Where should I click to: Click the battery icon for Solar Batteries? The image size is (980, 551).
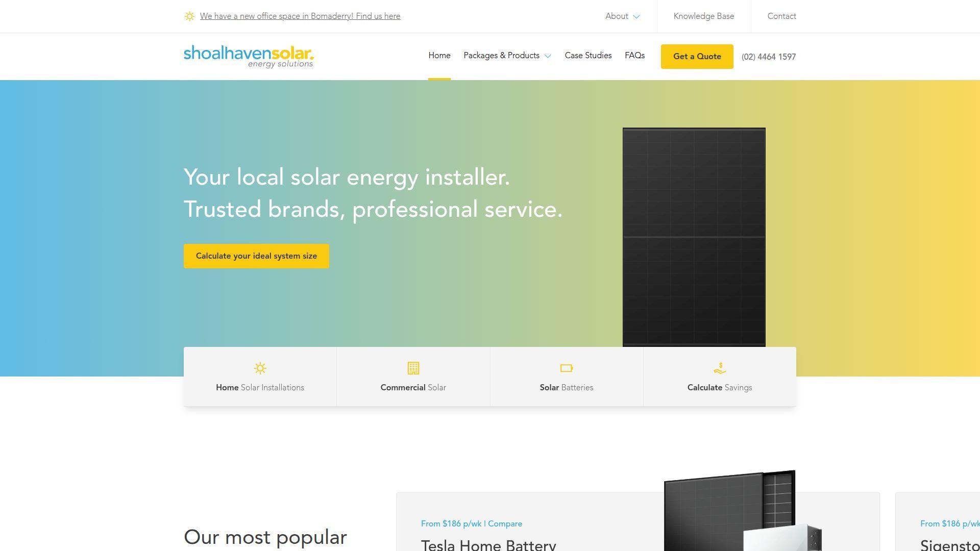coord(567,368)
